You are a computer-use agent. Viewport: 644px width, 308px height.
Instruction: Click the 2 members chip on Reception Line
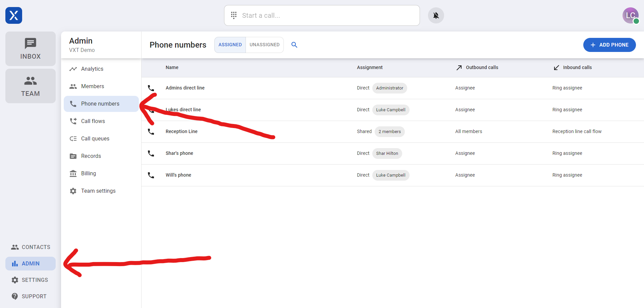point(389,131)
